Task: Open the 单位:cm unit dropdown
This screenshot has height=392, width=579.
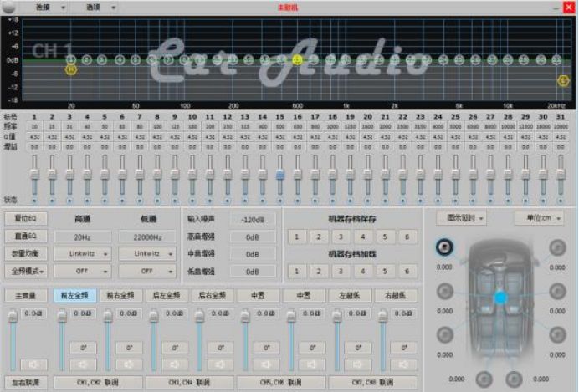Action: pos(539,218)
